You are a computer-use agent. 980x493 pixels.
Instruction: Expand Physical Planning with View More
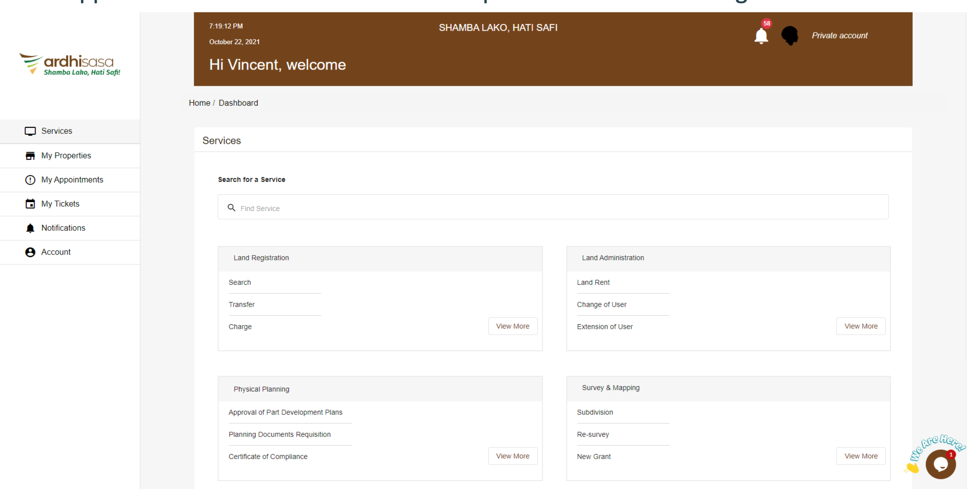click(512, 456)
